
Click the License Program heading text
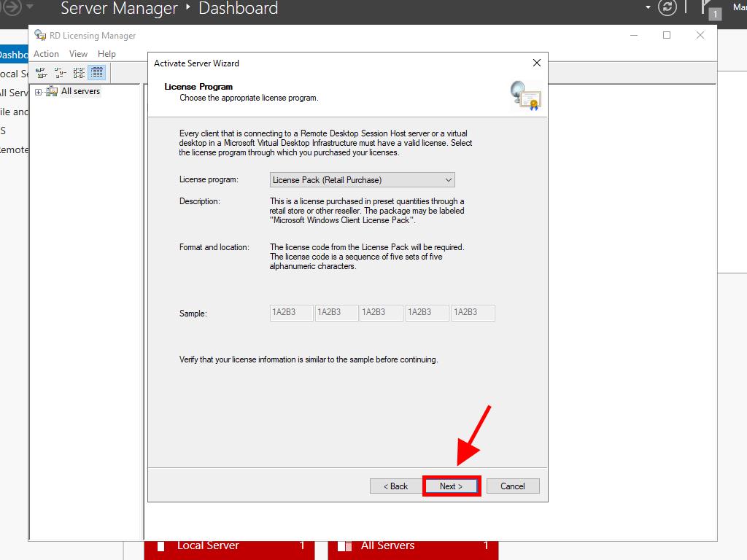coord(198,87)
